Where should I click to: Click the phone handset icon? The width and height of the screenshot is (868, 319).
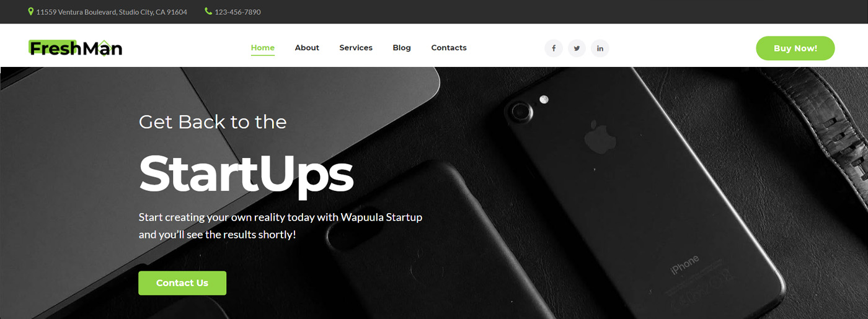point(208,12)
